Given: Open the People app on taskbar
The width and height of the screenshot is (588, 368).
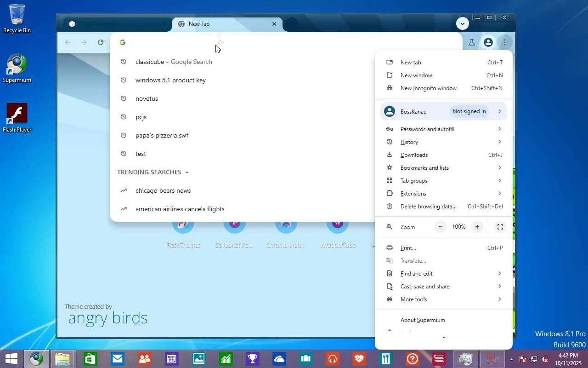Looking at the screenshot, I should pyautogui.click(x=145, y=359).
